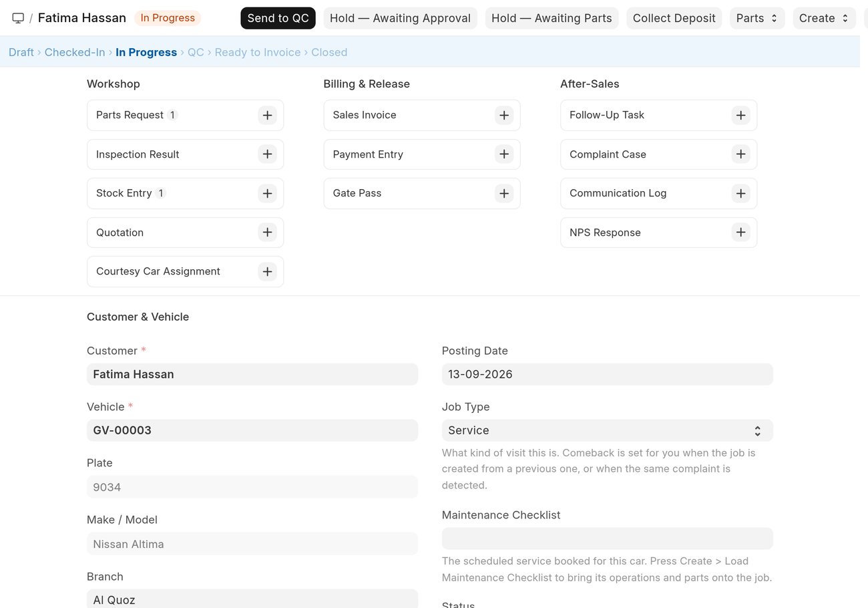868x608 pixels.
Task: Click the Branch field Al Quoz
Action: 252,599
